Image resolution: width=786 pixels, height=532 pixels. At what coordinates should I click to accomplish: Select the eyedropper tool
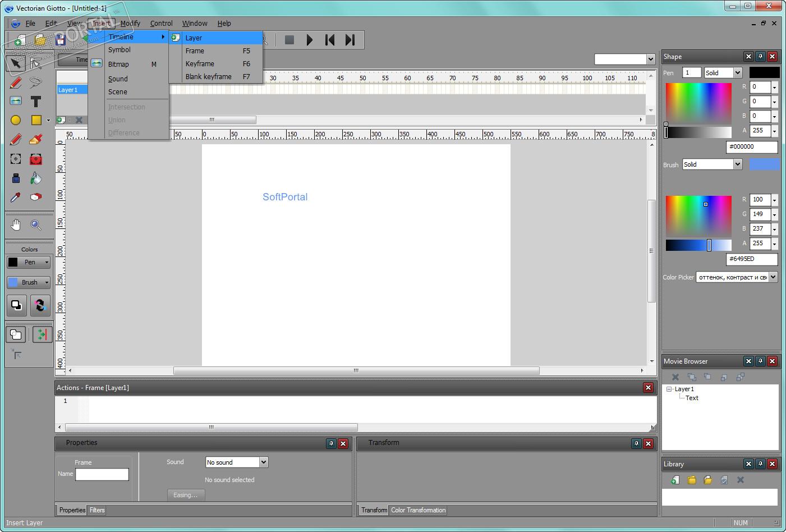tap(16, 197)
